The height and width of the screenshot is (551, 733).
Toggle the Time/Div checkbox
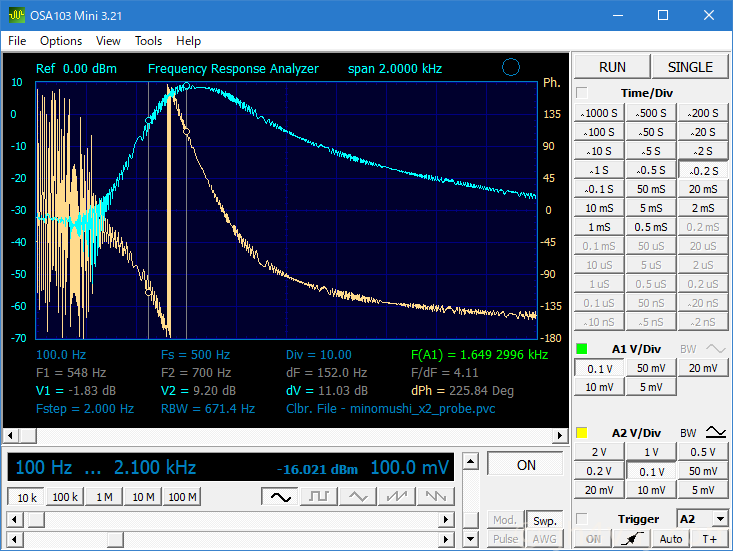click(582, 93)
